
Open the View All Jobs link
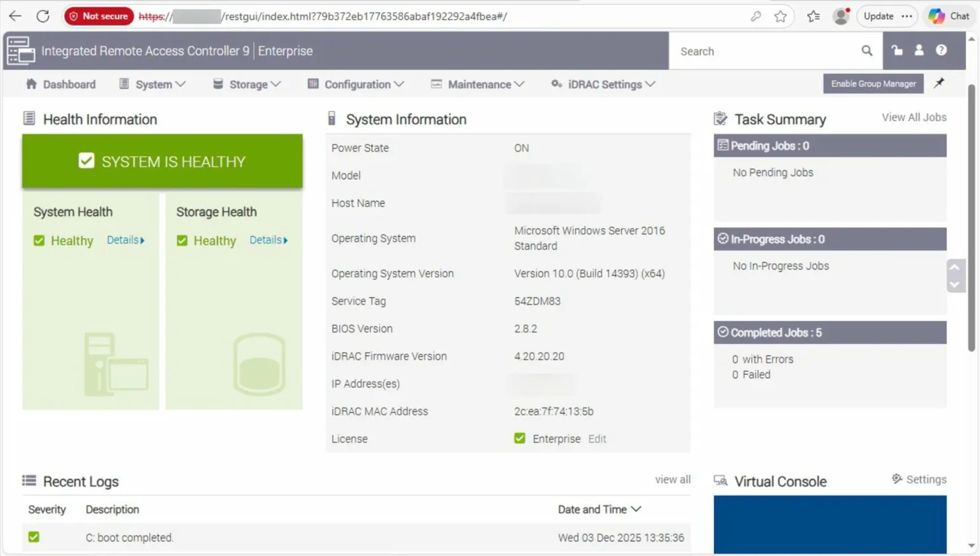[913, 117]
